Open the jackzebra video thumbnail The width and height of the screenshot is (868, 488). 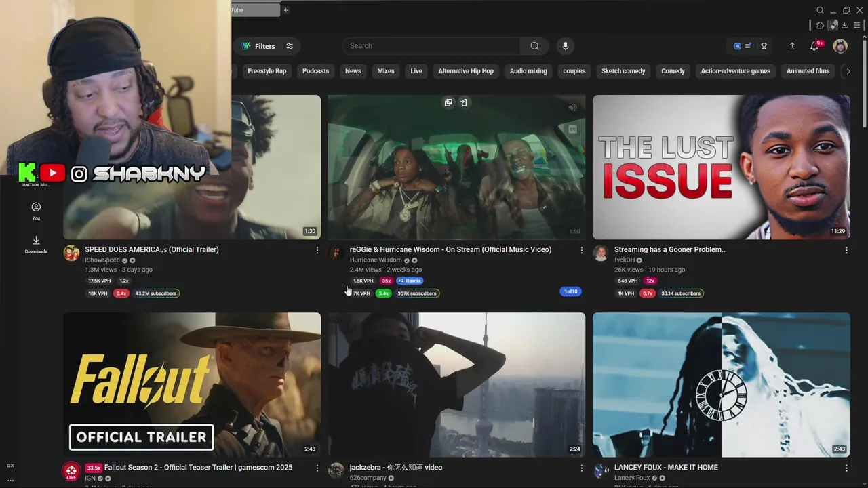(456, 384)
